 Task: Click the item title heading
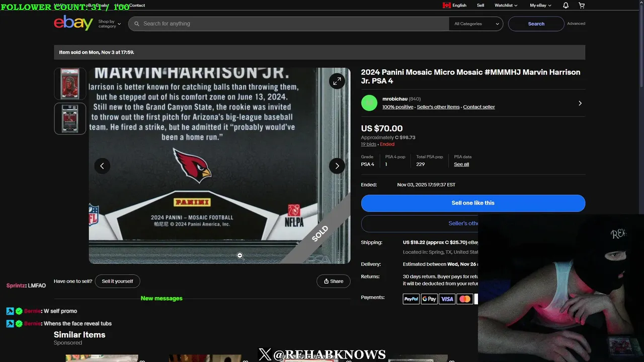(x=470, y=76)
